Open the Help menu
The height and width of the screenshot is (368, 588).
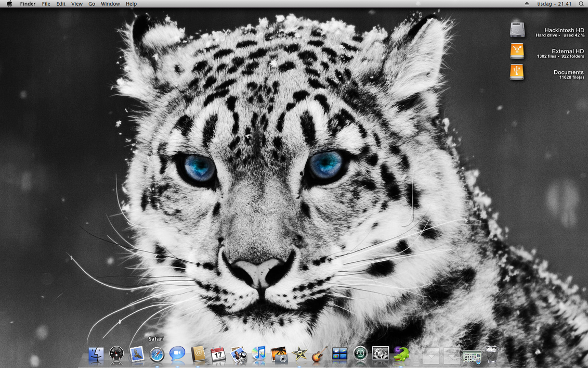[x=131, y=4]
